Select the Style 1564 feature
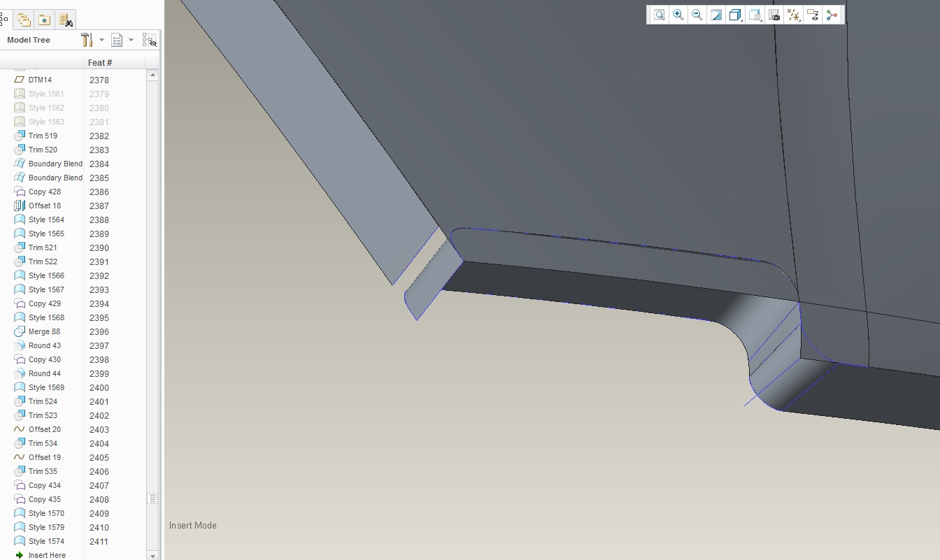The image size is (940, 560). 46,220
